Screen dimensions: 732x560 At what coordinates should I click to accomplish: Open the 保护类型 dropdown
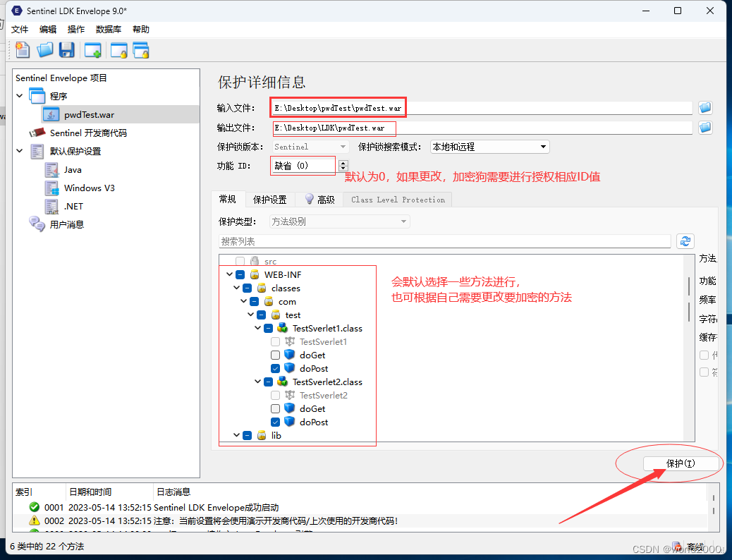pyautogui.click(x=340, y=221)
